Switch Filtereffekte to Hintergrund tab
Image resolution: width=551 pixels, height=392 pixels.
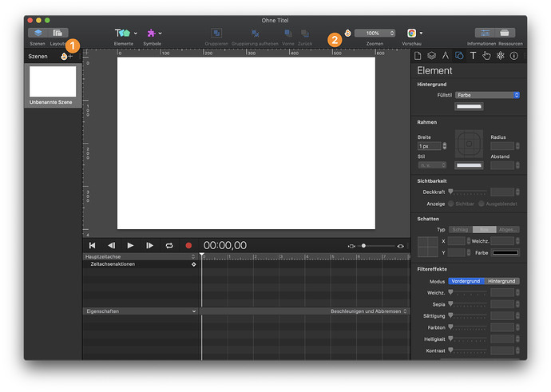click(501, 281)
